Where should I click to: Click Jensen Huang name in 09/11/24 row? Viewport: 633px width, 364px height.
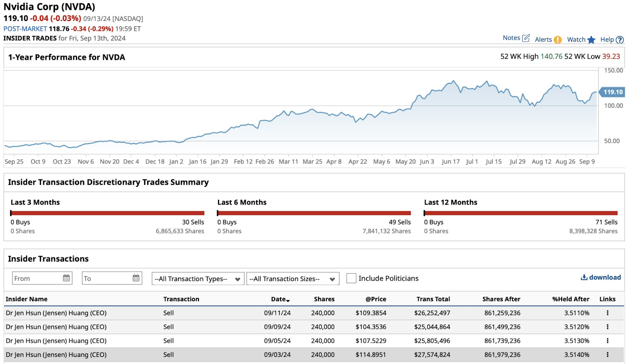click(x=56, y=313)
